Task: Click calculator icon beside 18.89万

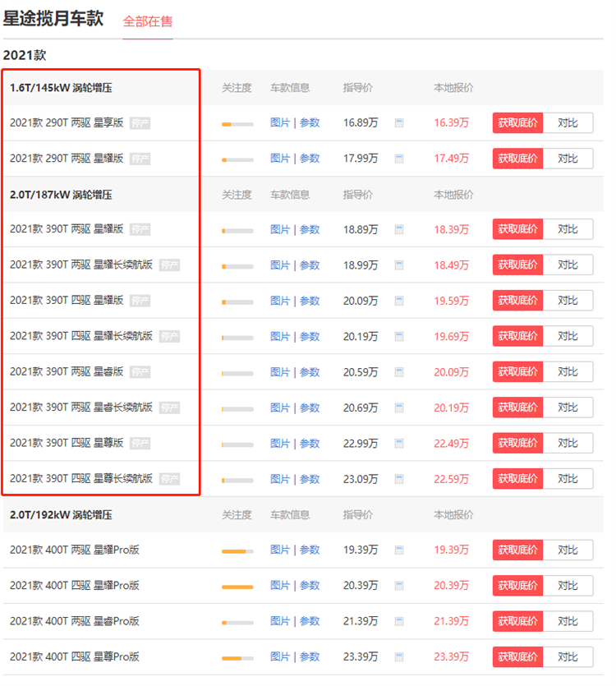Action: pos(399,229)
